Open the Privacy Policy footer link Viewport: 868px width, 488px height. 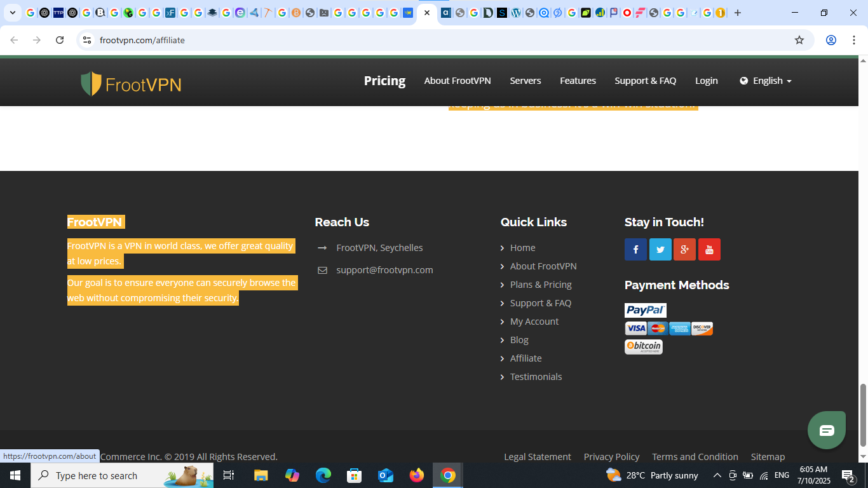coord(611,457)
